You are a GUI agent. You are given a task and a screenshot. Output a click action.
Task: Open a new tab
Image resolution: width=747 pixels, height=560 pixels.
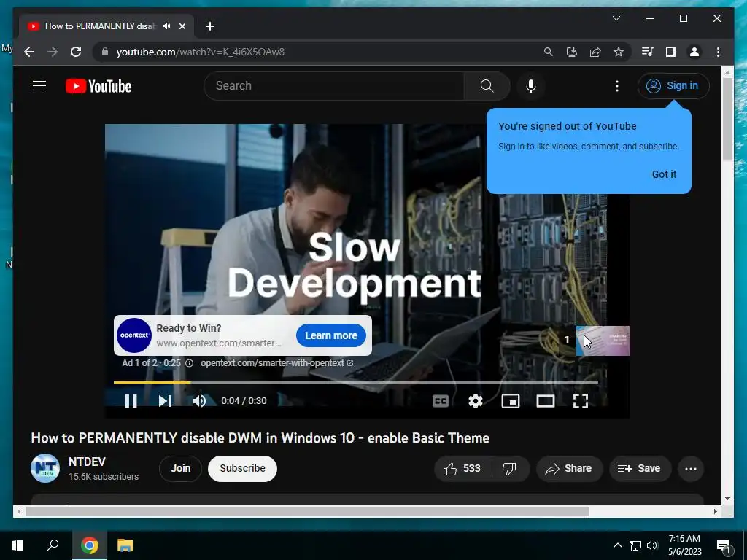(210, 26)
